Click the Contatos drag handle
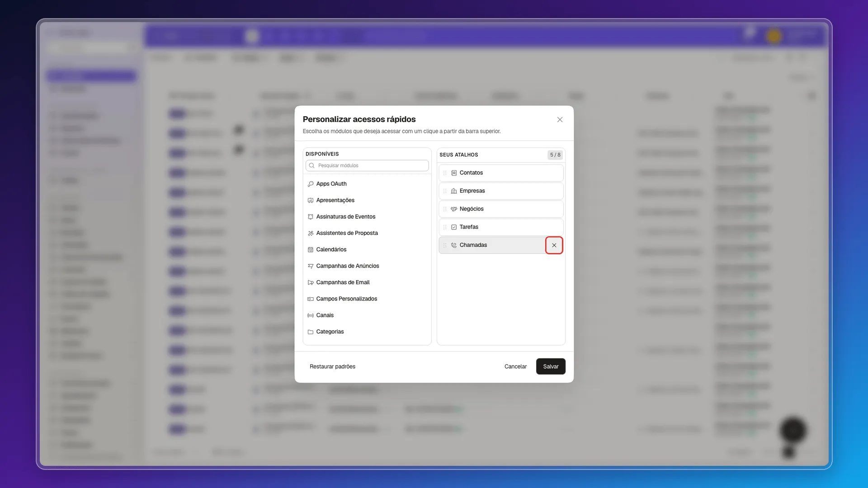The width and height of the screenshot is (868, 488). point(445,173)
